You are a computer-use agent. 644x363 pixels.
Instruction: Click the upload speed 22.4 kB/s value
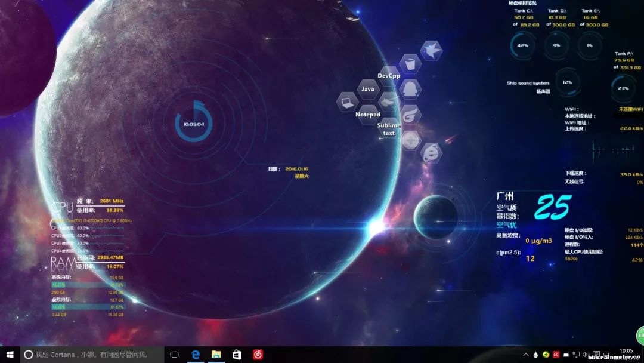[631, 128]
